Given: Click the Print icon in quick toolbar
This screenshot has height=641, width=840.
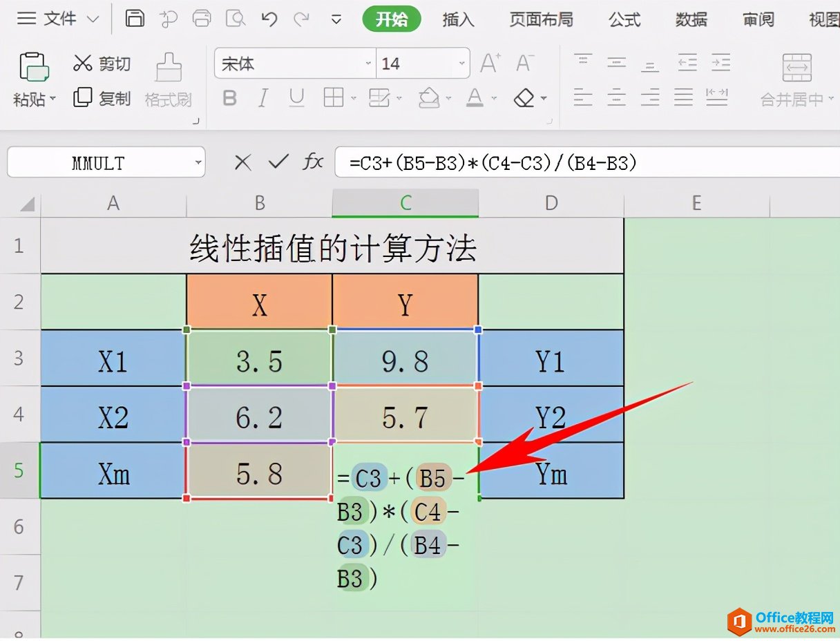Looking at the screenshot, I should point(202,19).
